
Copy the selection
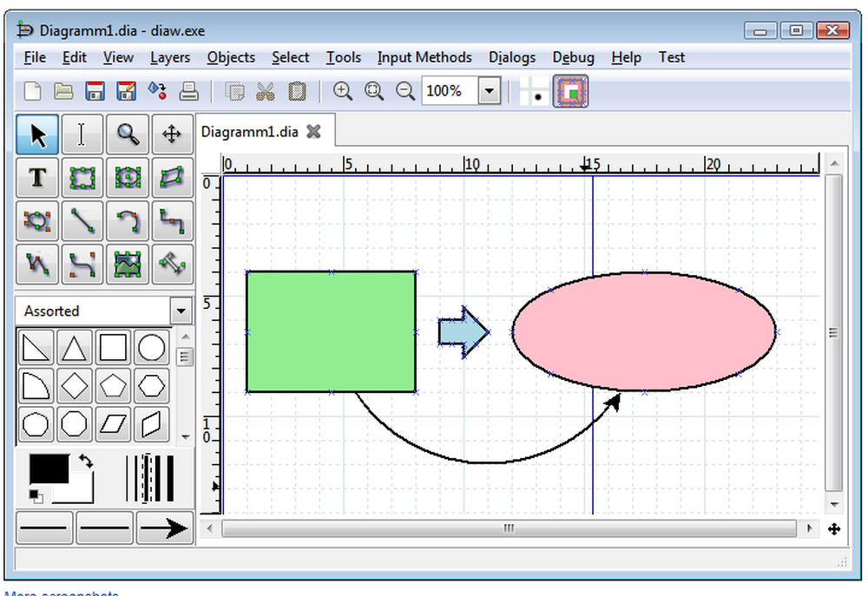(x=234, y=91)
